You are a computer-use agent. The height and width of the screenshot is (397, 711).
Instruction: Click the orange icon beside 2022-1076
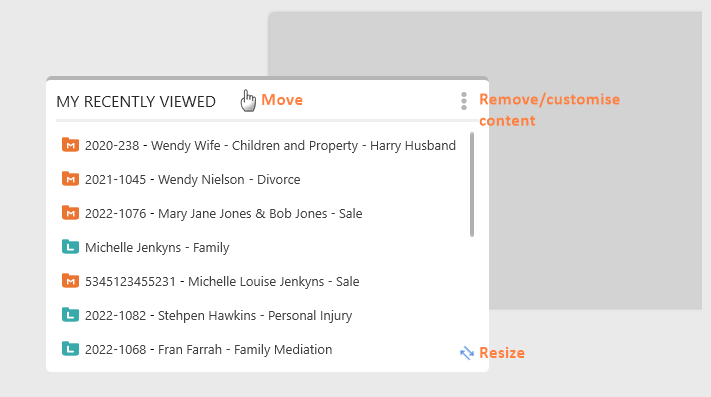point(70,213)
